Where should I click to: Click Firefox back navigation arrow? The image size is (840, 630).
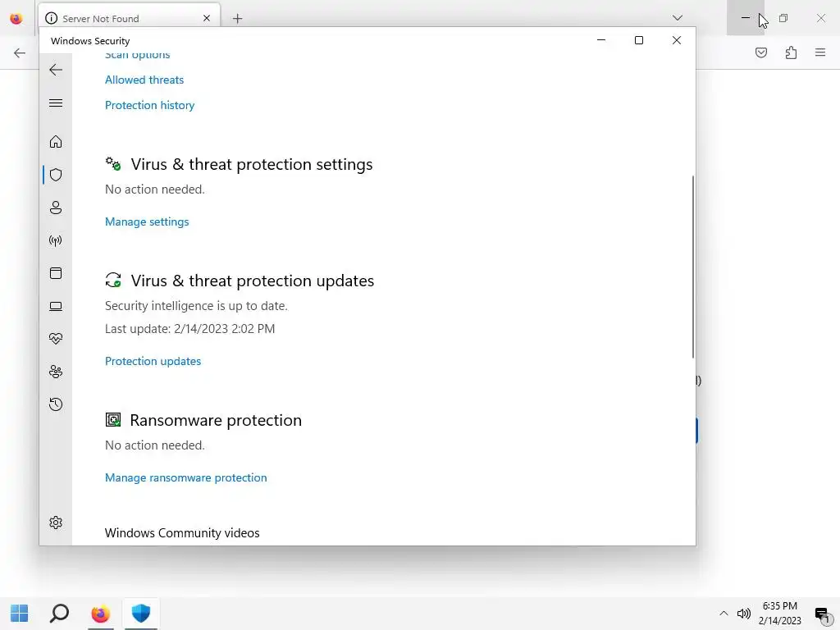[20, 52]
